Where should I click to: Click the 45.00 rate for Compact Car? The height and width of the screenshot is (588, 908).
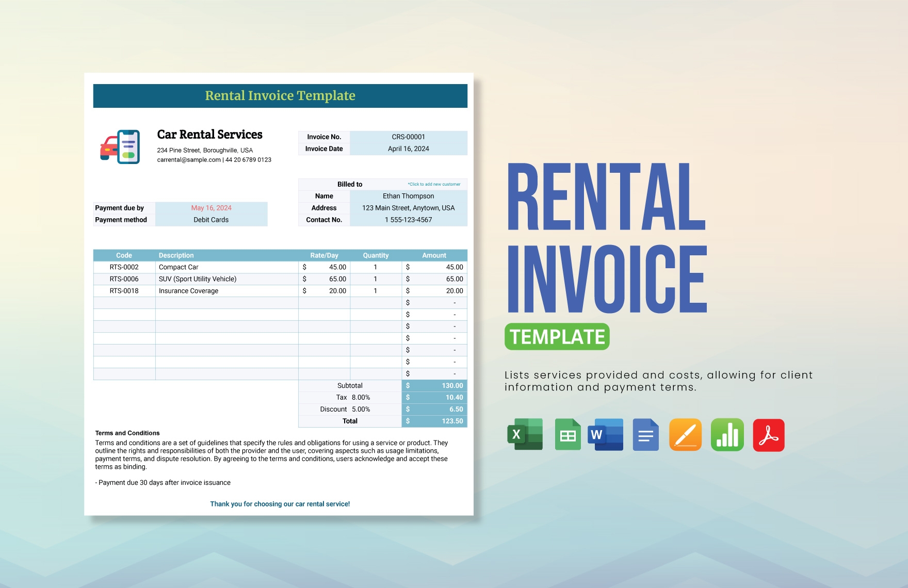tap(324, 267)
